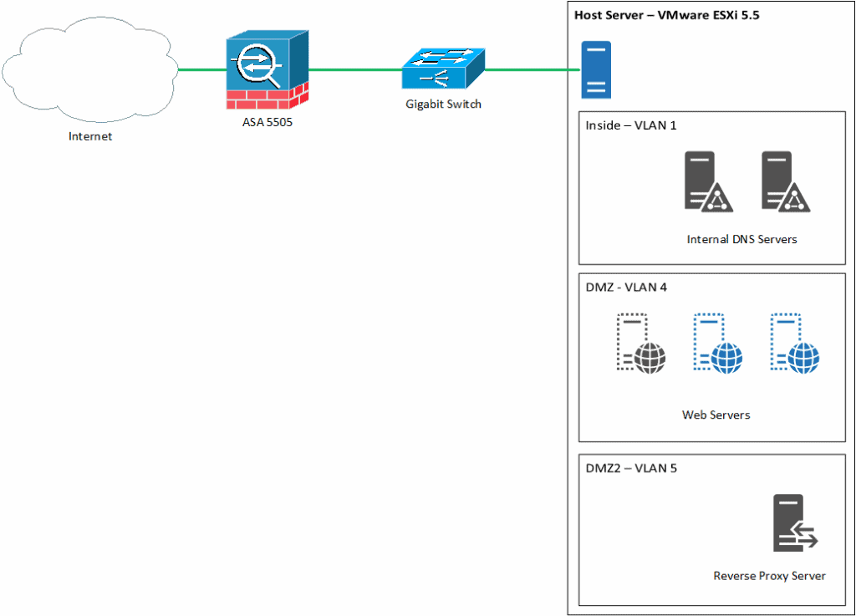Select the Internet cloud shape
Image resolution: width=856 pixels, height=616 pixels.
click(90, 69)
